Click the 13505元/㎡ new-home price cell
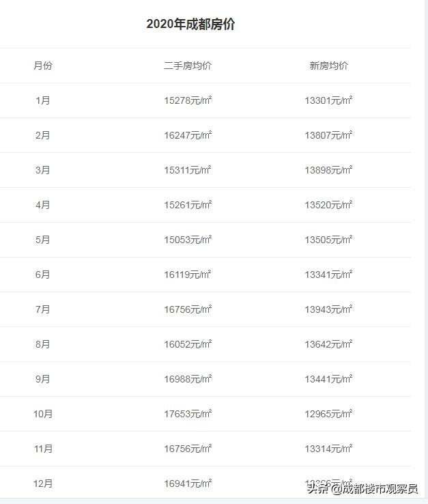Image resolution: width=428 pixels, height=504 pixels. click(x=328, y=240)
